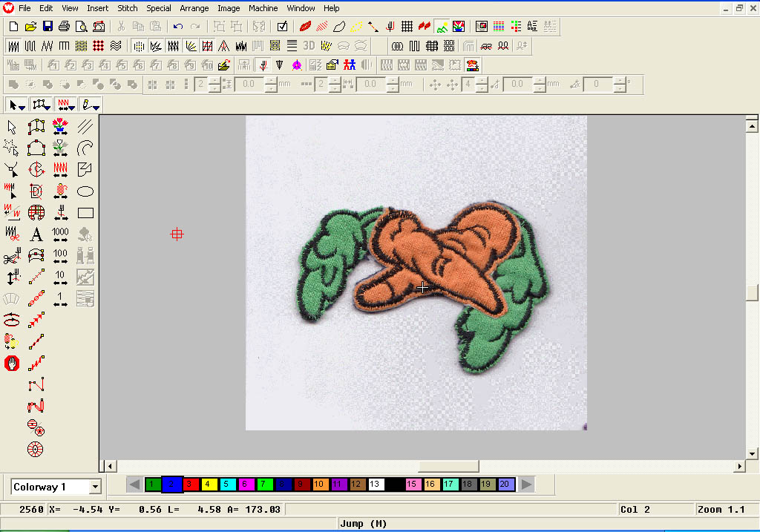Click the scissors trim tool icon
Screen dimensions: 760x532
[x=12, y=256]
